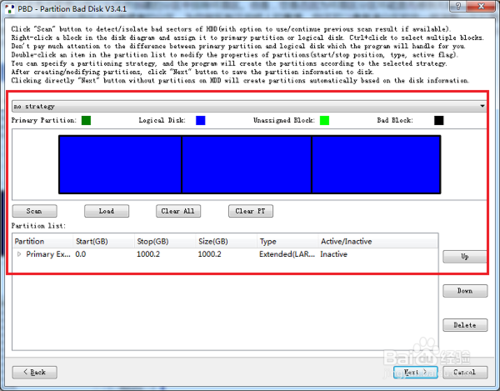500x391 pixels.
Task: Click the Load button
Action: point(107,211)
